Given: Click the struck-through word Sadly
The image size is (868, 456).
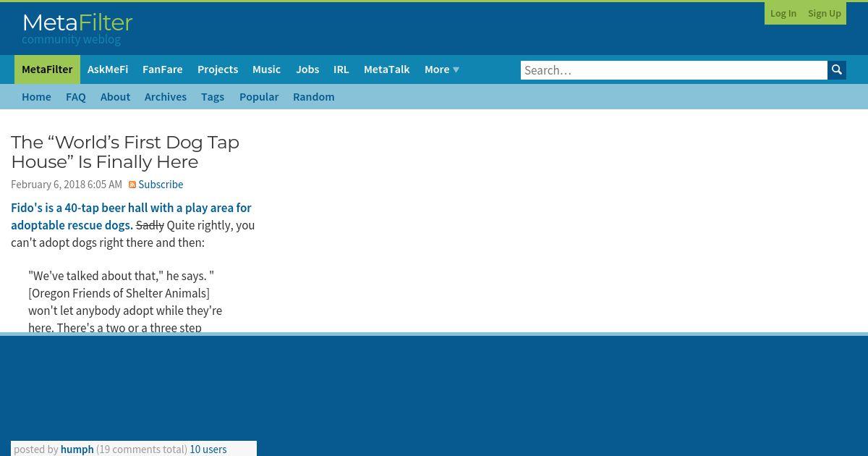Looking at the screenshot, I should point(150,225).
